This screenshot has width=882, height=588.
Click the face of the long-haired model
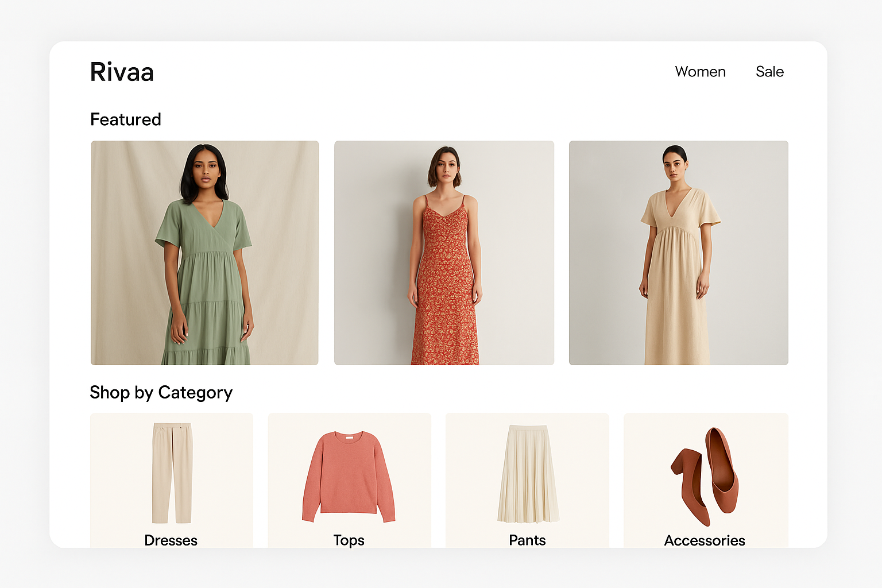(x=204, y=171)
